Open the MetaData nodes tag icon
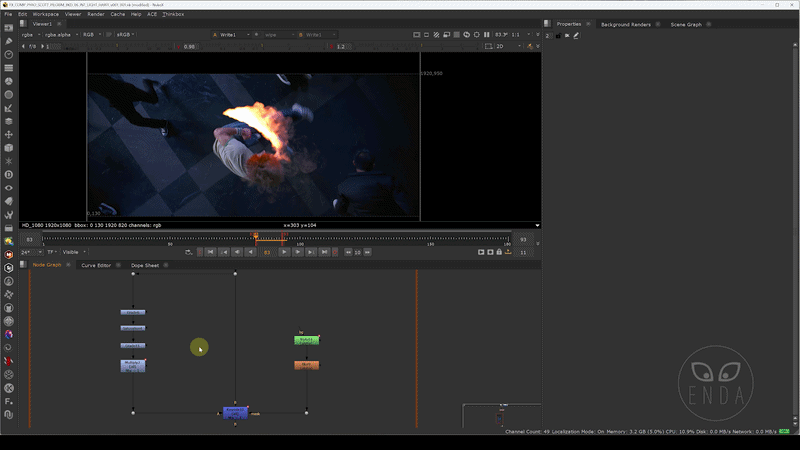800x450 pixels. 9,201
